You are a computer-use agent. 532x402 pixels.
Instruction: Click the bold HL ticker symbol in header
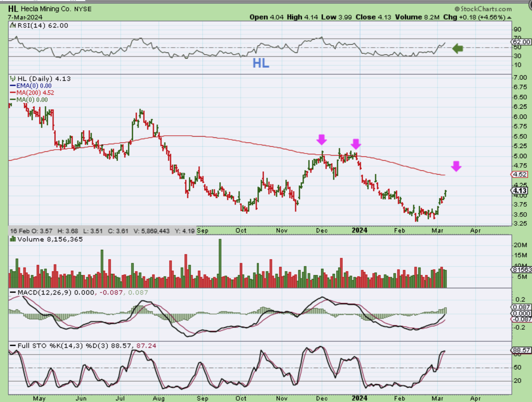[13, 9]
